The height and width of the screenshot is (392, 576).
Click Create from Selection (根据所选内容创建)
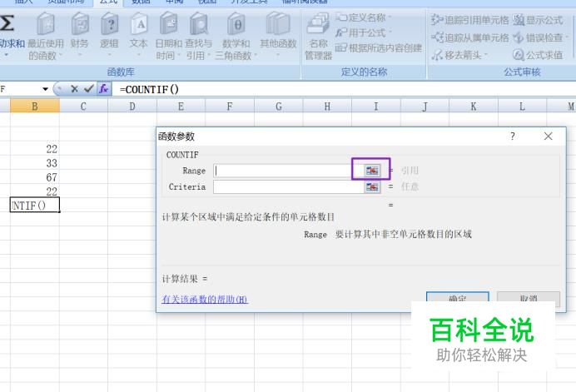(379, 47)
